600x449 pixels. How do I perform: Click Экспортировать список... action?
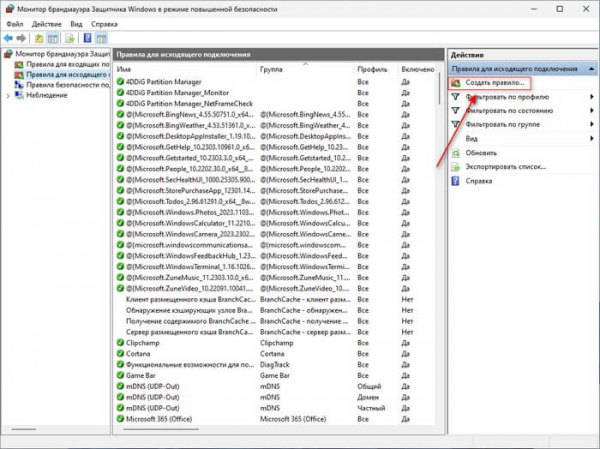pos(505,167)
